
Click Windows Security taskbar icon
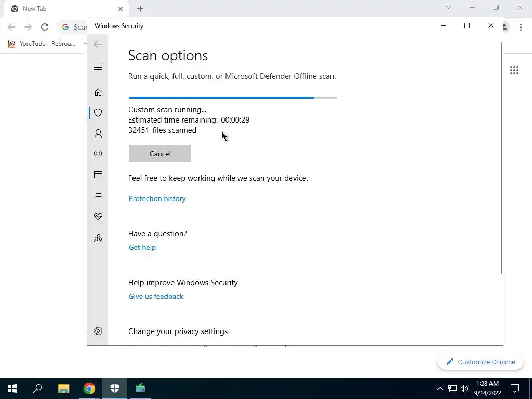115,389
